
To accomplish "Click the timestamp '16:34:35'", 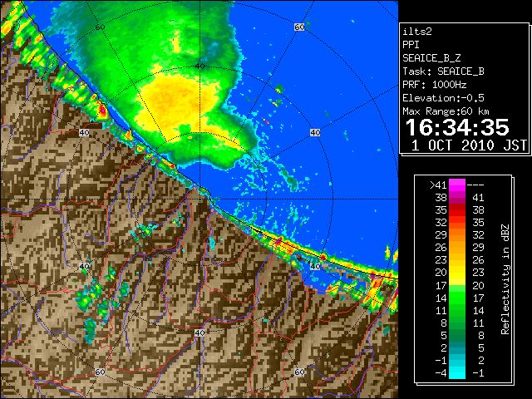I will (x=457, y=127).
